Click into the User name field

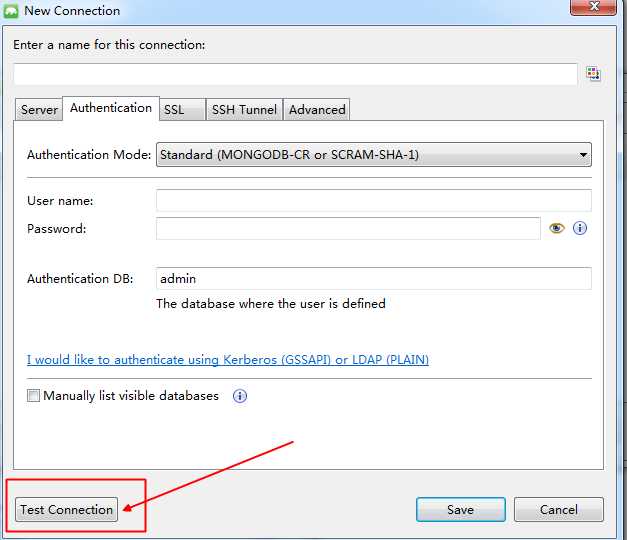(373, 200)
